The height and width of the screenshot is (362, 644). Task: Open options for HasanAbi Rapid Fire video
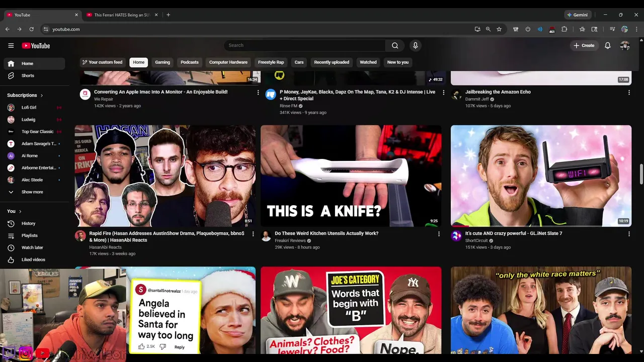click(253, 234)
